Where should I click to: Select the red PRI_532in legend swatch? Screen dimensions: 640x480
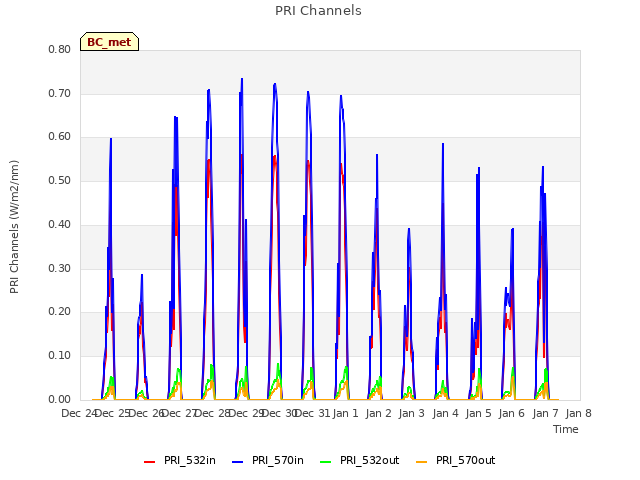150,461
